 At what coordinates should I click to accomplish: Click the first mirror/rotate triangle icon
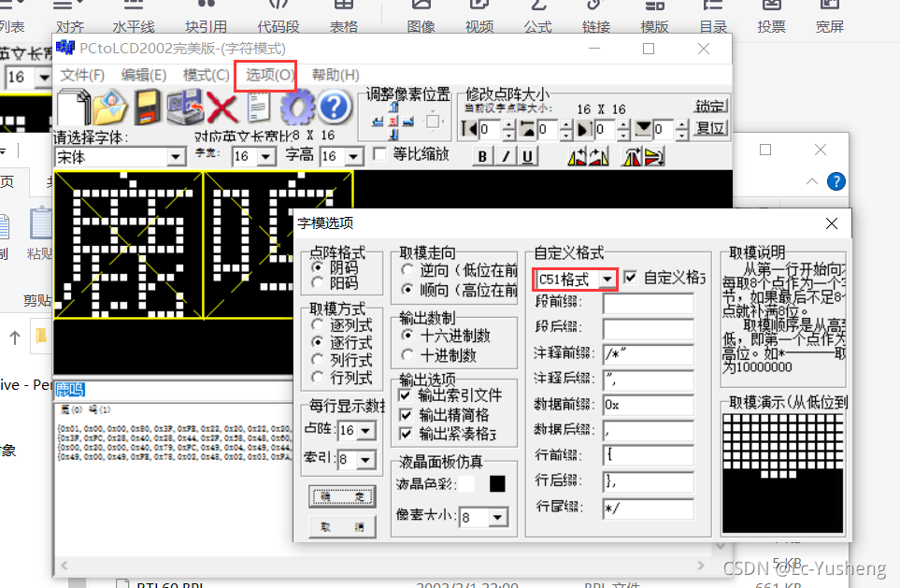tap(577, 156)
